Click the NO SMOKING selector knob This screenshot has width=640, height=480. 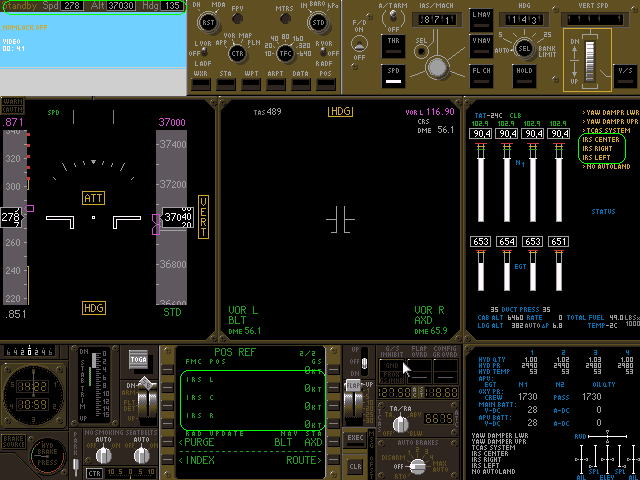(103, 455)
